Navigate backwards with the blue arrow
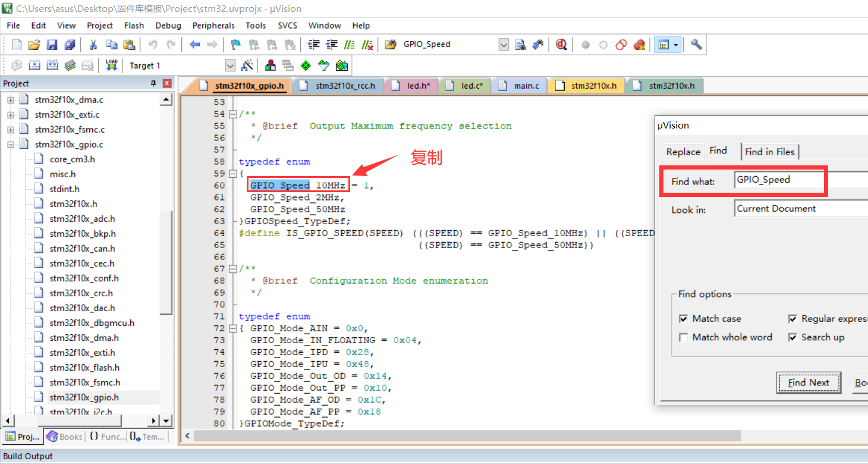The image size is (868, 464). pyautogui.click(x=194, y=45)
